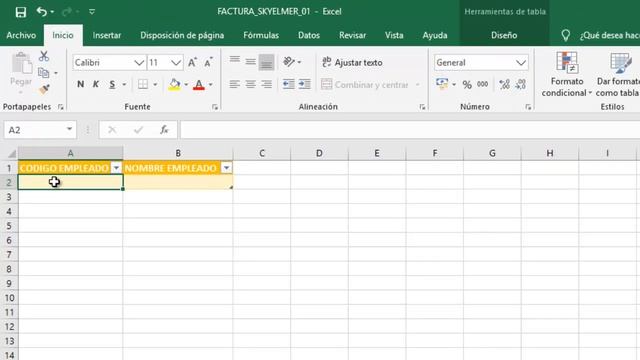Viewport: 640px width, 360px height.
Task: Align text to the bottom
Action: [267, 62]
